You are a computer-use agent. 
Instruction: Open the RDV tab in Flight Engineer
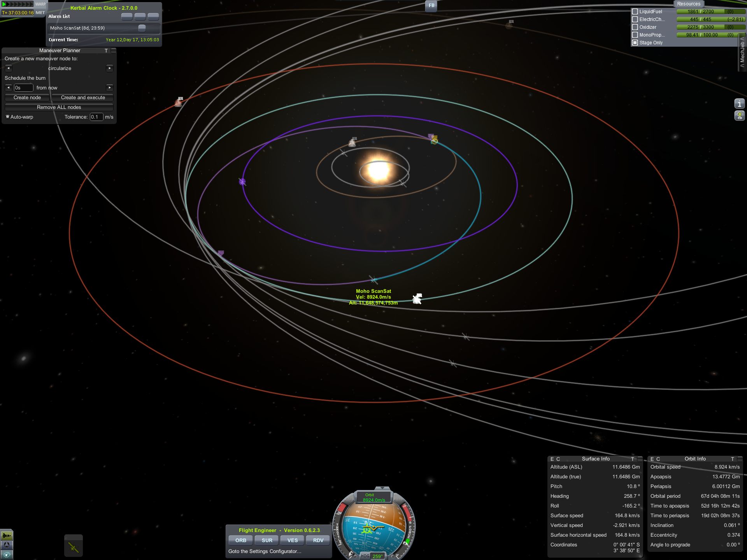[318, 540]
